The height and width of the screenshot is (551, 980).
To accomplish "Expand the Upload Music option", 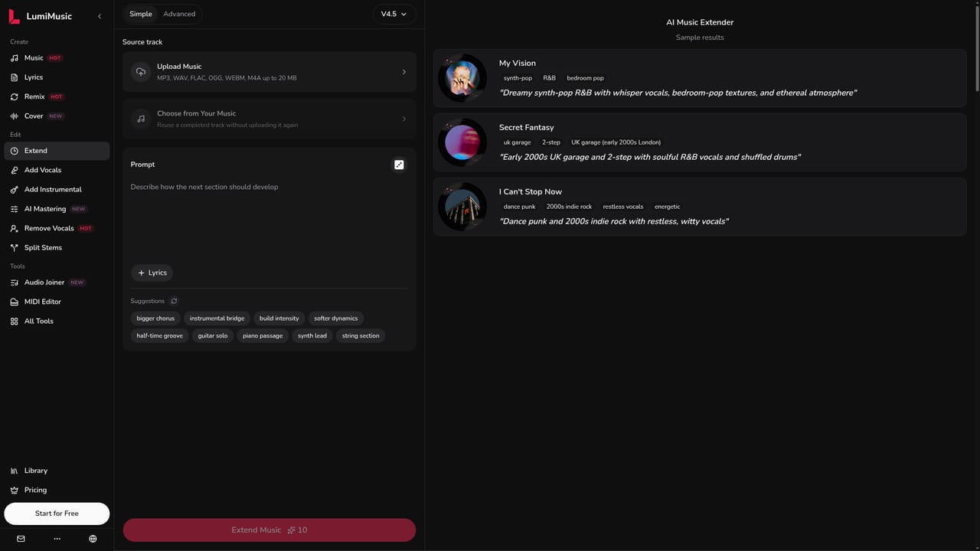I will tap(269, 72).
